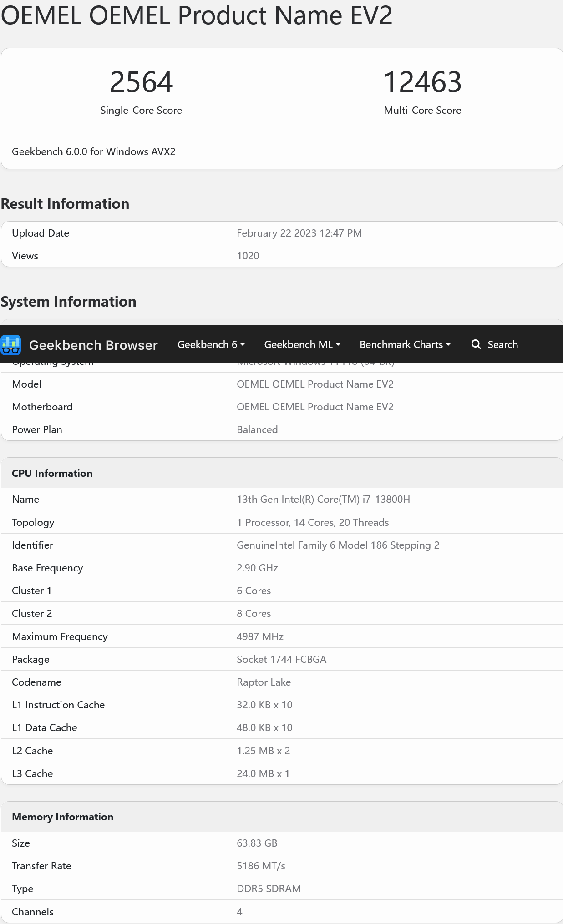Click the GenuineIntel Family 6 identifier value
Image resolution: width=563 pixels, height=924 pixels.
(x=338, y=545)
